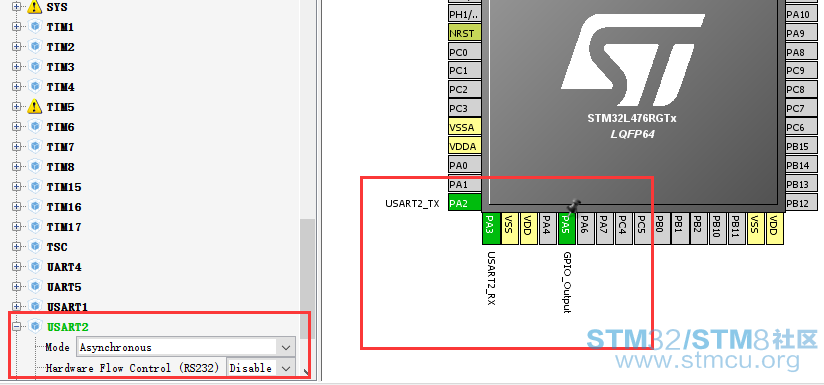Select the TIM16 peripheral label
824x385 pixels.
64,207
